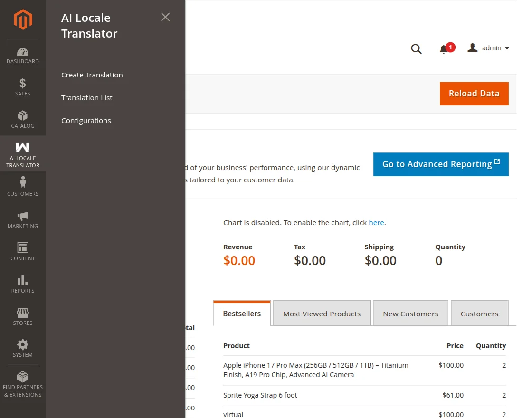Close the AI Locale Translator submenu
The image size is (532, 418).
[x=165, y=17]
